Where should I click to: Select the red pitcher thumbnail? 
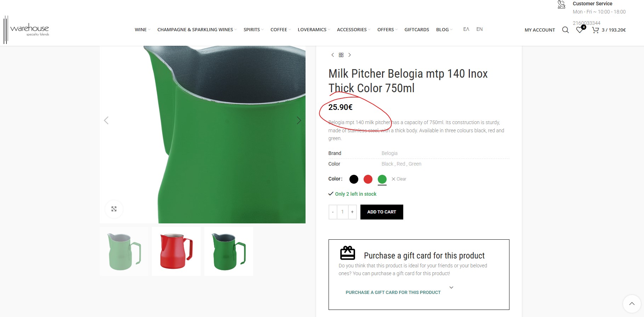coord(176,251)
